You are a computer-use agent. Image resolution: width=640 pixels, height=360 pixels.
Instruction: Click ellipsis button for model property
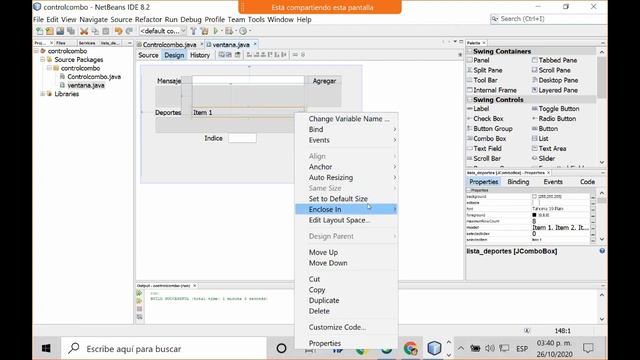pos(593,227)
